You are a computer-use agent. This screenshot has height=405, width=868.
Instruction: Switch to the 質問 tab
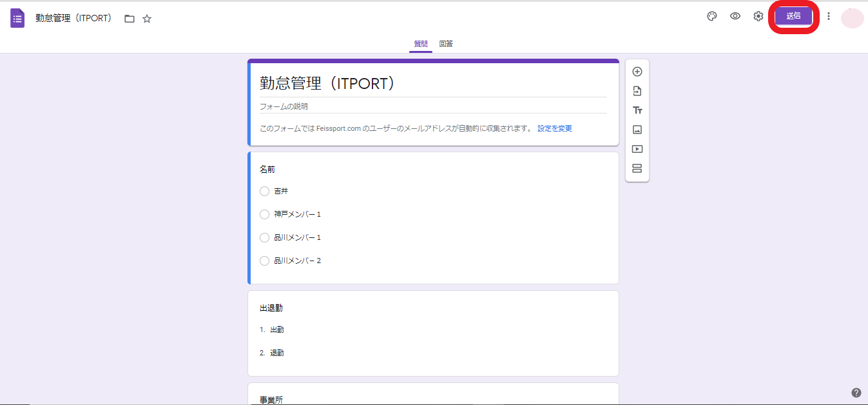(420, 44)
